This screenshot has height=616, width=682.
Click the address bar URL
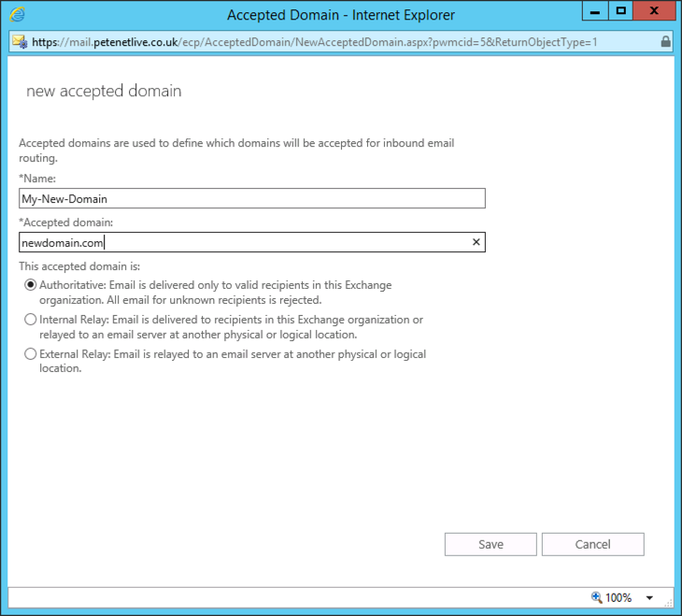[315, 42]
